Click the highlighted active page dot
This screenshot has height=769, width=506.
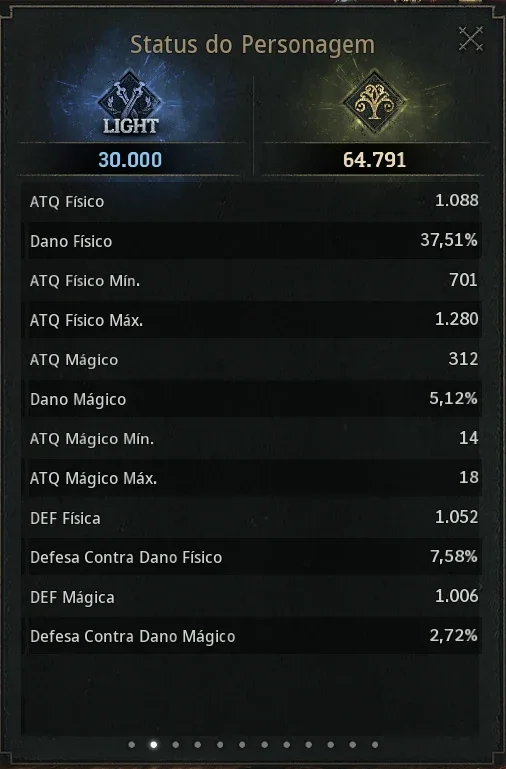click(153, 744)
